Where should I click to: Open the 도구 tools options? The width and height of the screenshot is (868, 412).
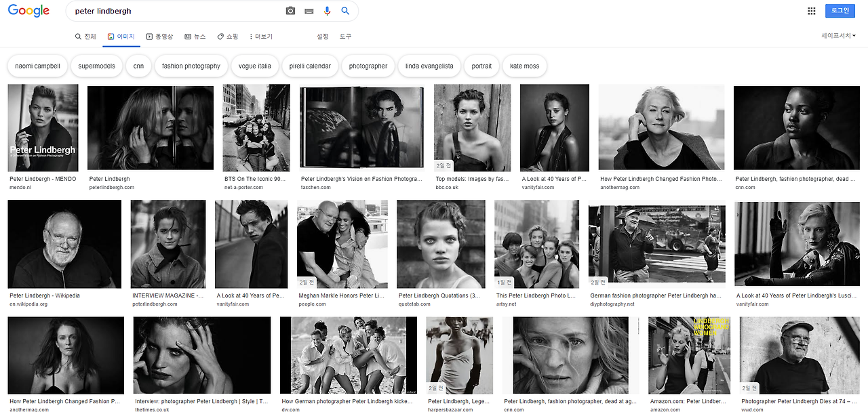(x=344, y=37)
